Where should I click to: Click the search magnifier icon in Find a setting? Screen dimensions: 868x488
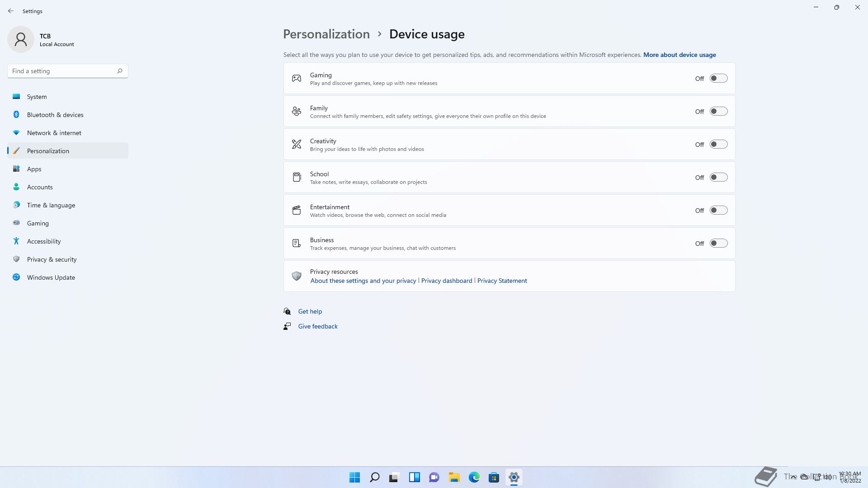(120, 71)
